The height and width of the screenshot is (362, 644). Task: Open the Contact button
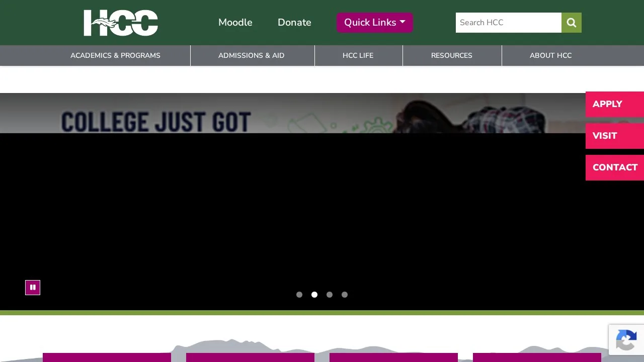[x=615, y=167]
